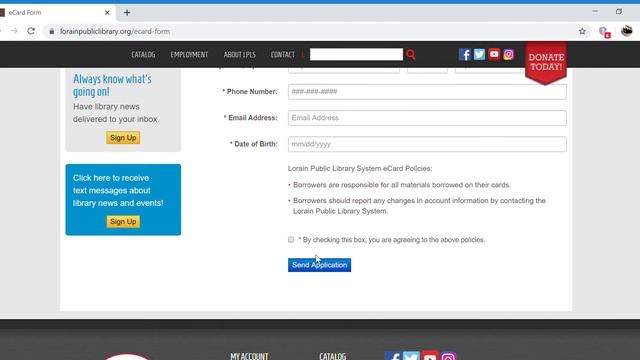Open the Employment menu item
The height and width of the screenshot is (360, 640).
click(x=189, y=55)
